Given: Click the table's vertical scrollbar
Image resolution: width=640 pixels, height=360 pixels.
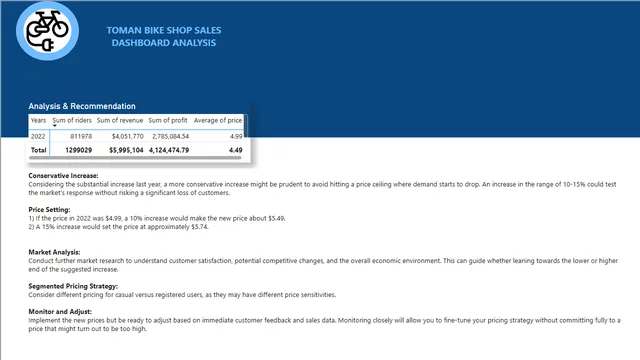Looking at the screenshot, I should click(x=245, y=127).
